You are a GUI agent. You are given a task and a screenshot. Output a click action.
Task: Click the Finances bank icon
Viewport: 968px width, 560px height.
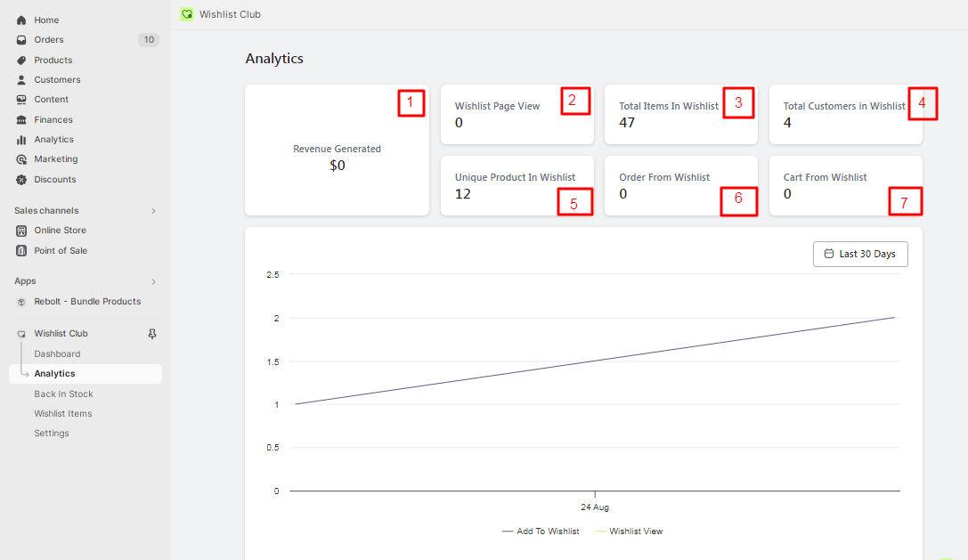[x=21, y=120]
